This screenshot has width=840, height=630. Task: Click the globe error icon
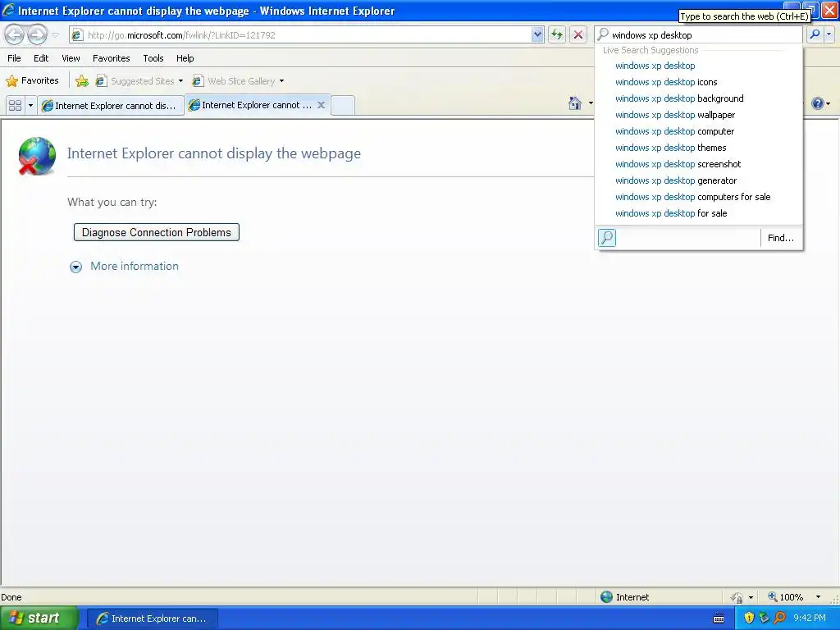[36, 156]
